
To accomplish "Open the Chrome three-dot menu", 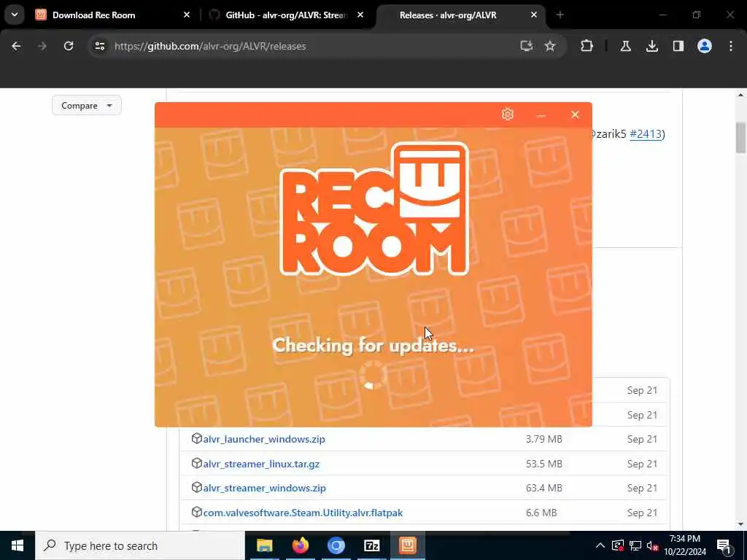I will (x=731, y=46).
